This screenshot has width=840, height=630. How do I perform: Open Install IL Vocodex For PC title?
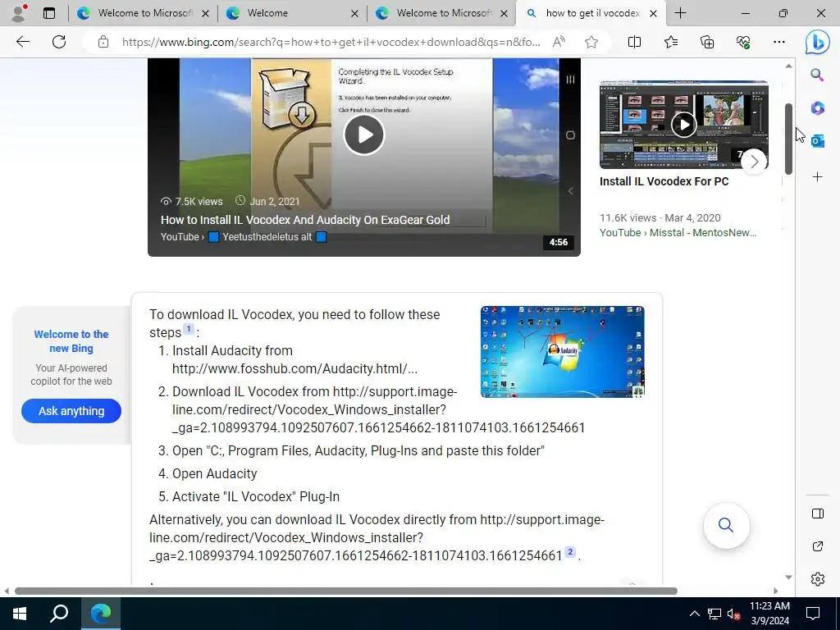click(x=664, y=181)
